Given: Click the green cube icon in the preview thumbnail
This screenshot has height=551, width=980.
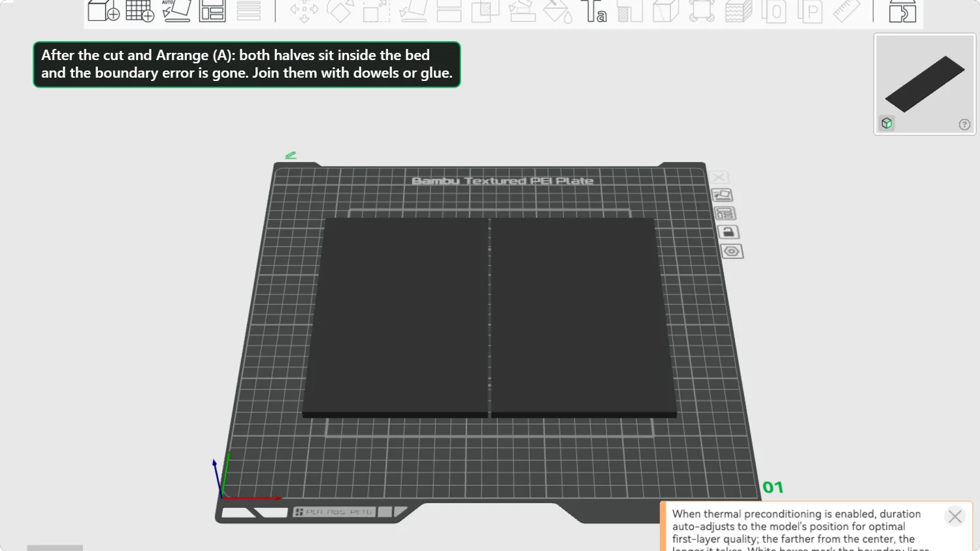Looking at the screenshot, I should click(887, 123).
